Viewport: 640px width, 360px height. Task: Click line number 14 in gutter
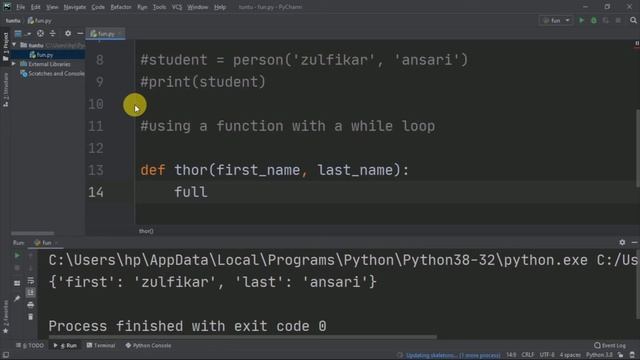96,192
